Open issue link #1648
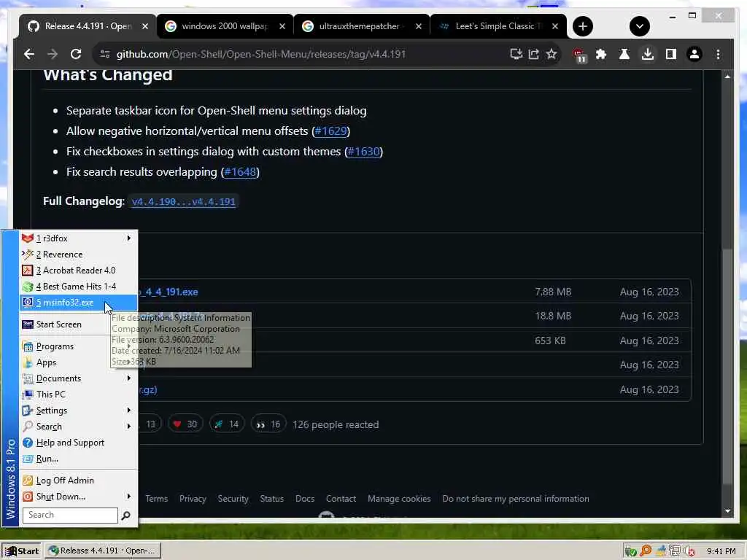This screenshot has height=560, width=747. [x=240, y=172]
